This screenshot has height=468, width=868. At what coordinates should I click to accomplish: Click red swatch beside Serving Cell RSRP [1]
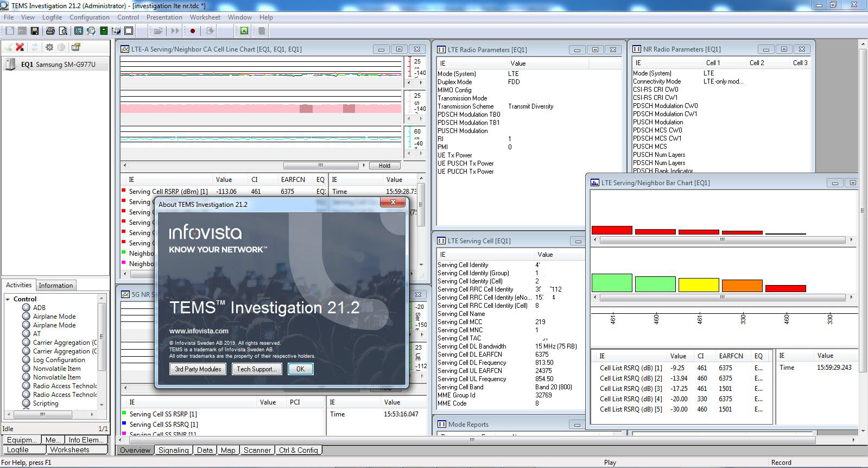124,191
